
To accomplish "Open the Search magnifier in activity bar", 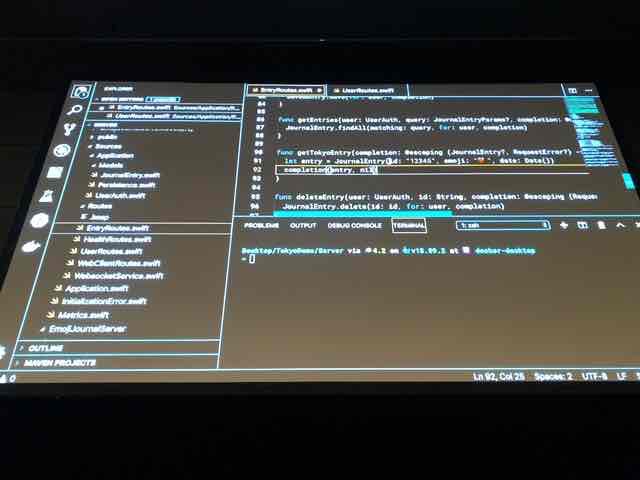I will click(x=75, y=110).
